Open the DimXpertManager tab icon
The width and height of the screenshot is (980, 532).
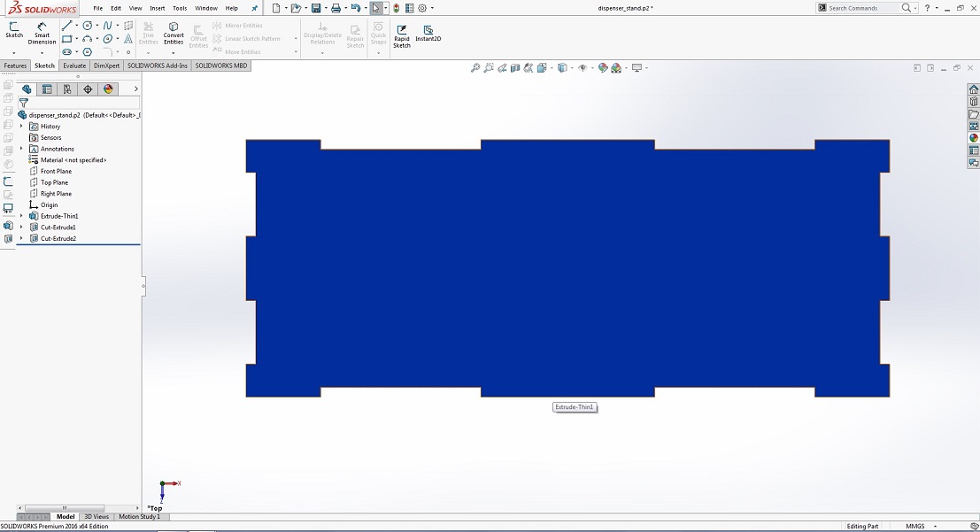pos(88,89)
